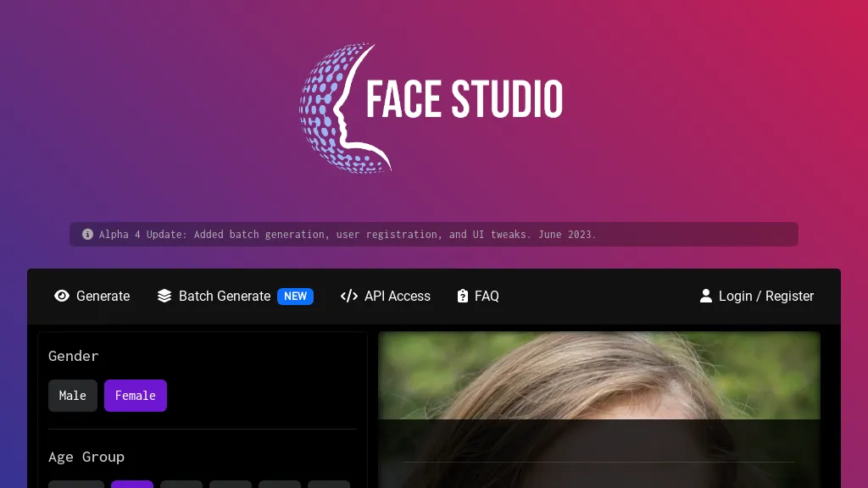Deselect the highlighted purple age group option
The height and width of the screenshot is (488, 868).
click(x=132, y=485)
